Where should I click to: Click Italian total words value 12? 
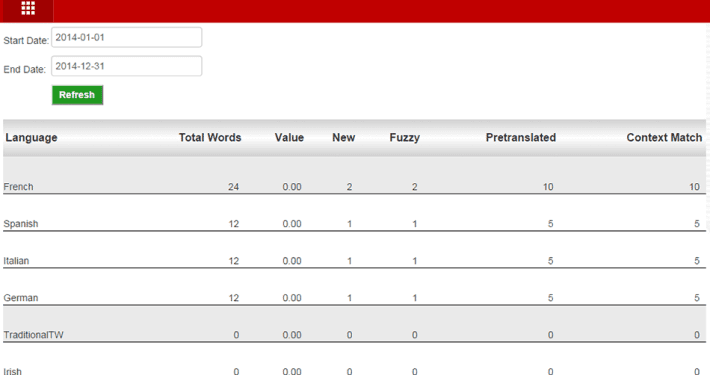233,261
